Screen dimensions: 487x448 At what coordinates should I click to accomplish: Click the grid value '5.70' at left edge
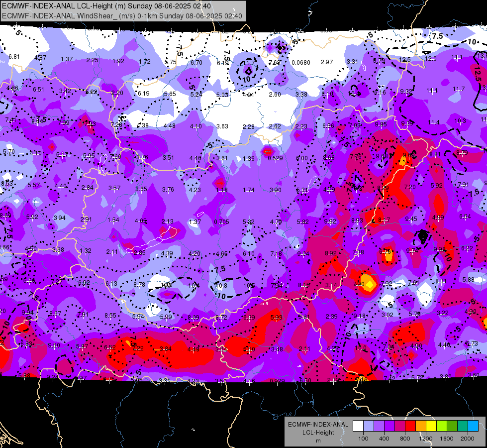pos(8,152)
